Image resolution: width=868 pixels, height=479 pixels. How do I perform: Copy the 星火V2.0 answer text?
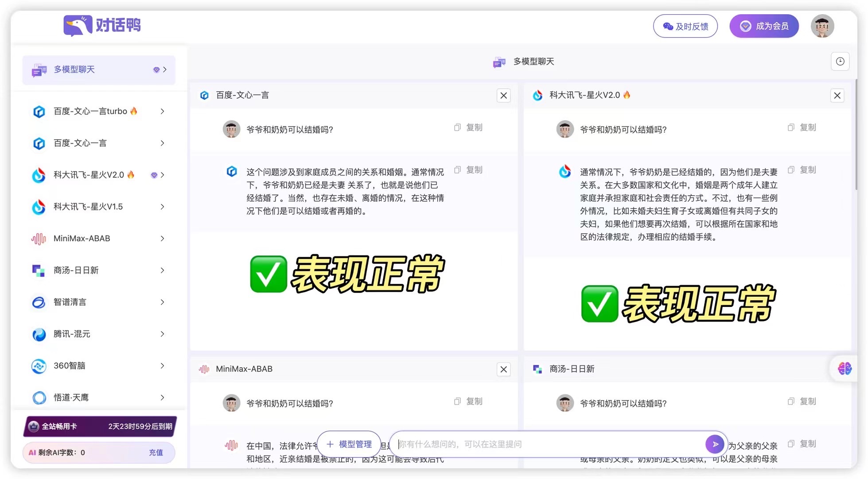tap(802, 170)
